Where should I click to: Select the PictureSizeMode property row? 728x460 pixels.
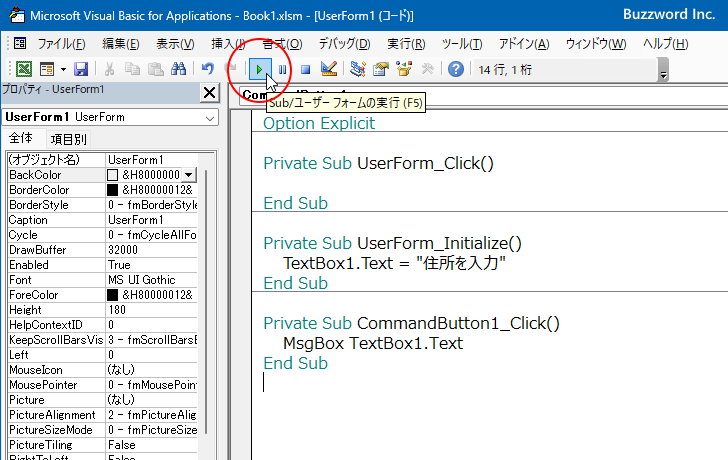click(102, 430)
